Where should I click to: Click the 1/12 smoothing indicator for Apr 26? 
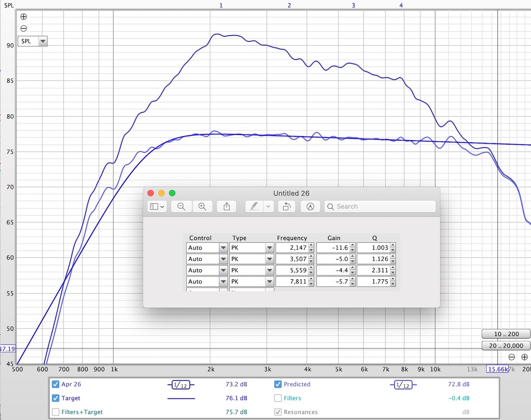tap(181, 385)
